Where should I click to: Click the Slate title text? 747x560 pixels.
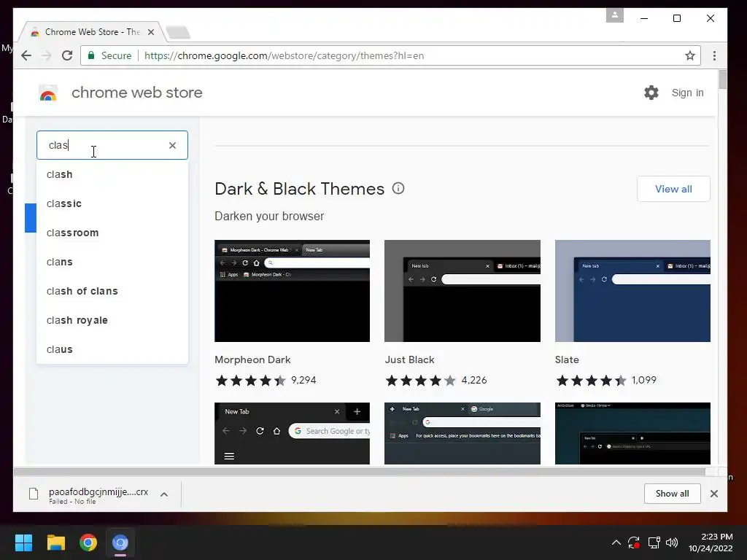click(567, 359)
